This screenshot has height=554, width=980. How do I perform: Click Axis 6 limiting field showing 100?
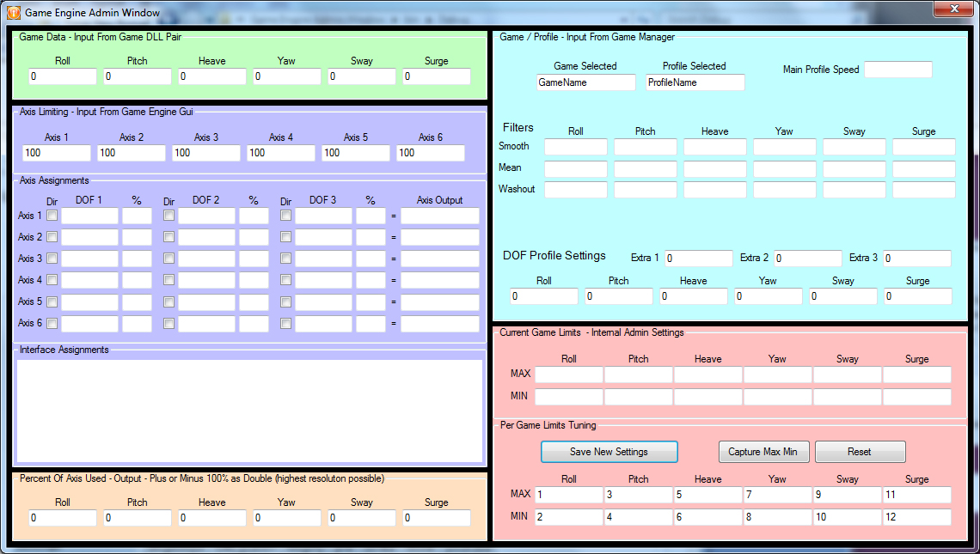430,153
